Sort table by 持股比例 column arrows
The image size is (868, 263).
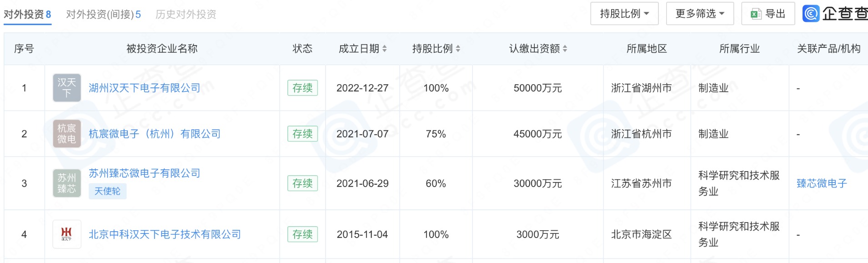tap(458, 49)
